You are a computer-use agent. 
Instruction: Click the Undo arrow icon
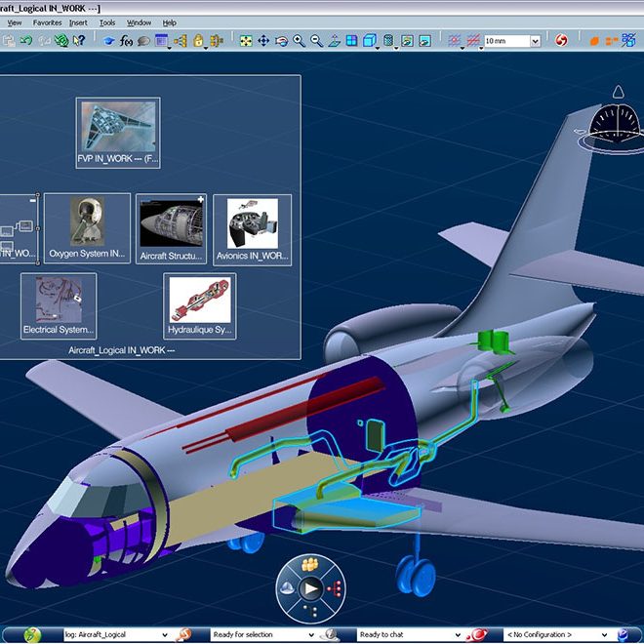coord(26,41)
